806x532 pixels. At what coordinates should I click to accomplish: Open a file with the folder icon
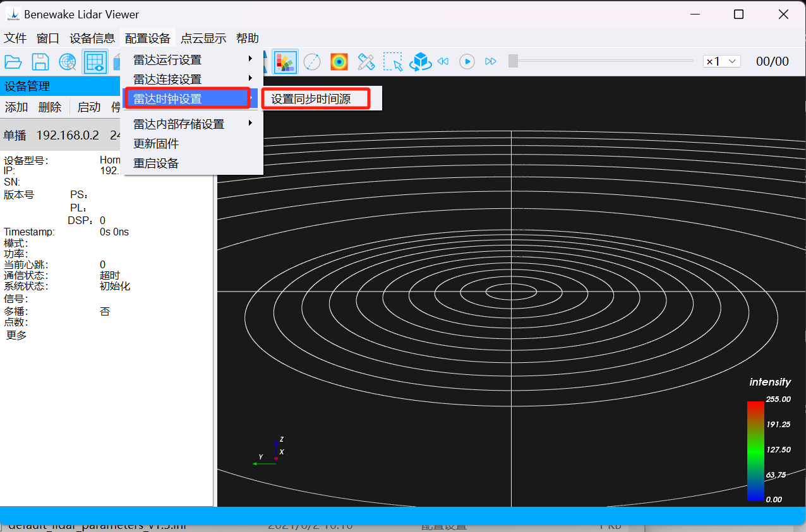[x=13, y=62]
